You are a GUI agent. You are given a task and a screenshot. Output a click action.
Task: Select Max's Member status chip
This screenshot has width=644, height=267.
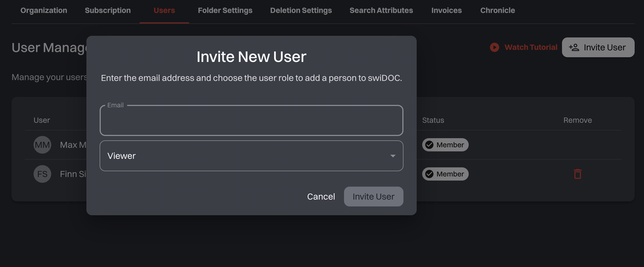(445, 145)
